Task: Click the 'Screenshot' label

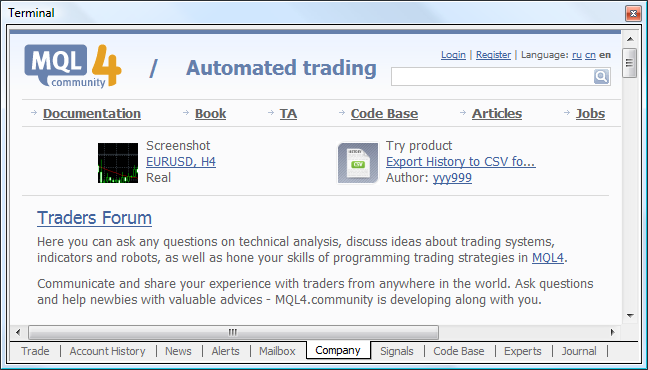Action: pos(178,146)
